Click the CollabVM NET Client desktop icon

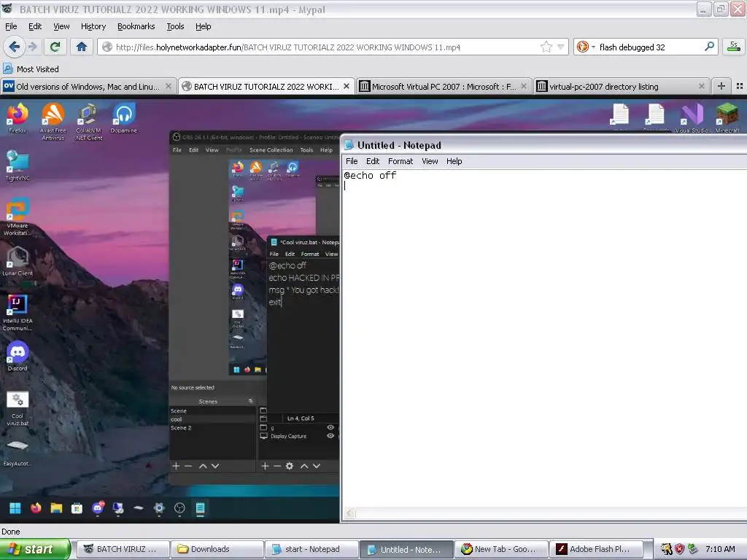coord(88,122)
